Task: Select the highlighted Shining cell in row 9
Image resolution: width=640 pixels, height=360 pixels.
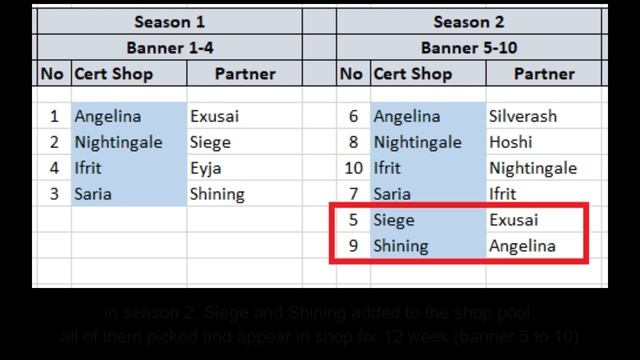Action: click(428, 245)
